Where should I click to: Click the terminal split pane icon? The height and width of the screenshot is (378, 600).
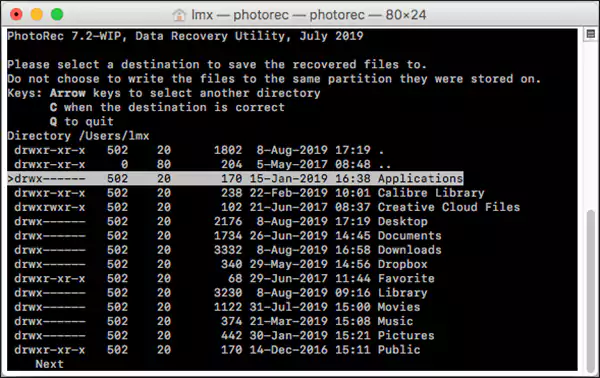[590, 34]
